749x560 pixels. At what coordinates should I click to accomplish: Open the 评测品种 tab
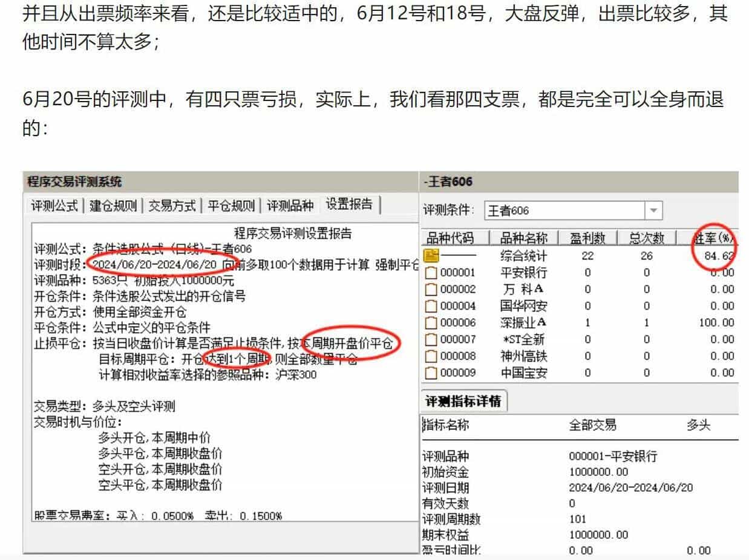(x=290, y=206)
